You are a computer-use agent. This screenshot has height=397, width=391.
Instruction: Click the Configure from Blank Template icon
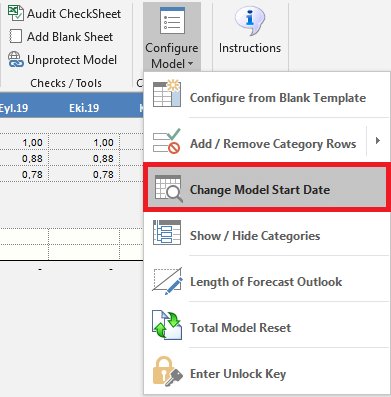point(167,94)
